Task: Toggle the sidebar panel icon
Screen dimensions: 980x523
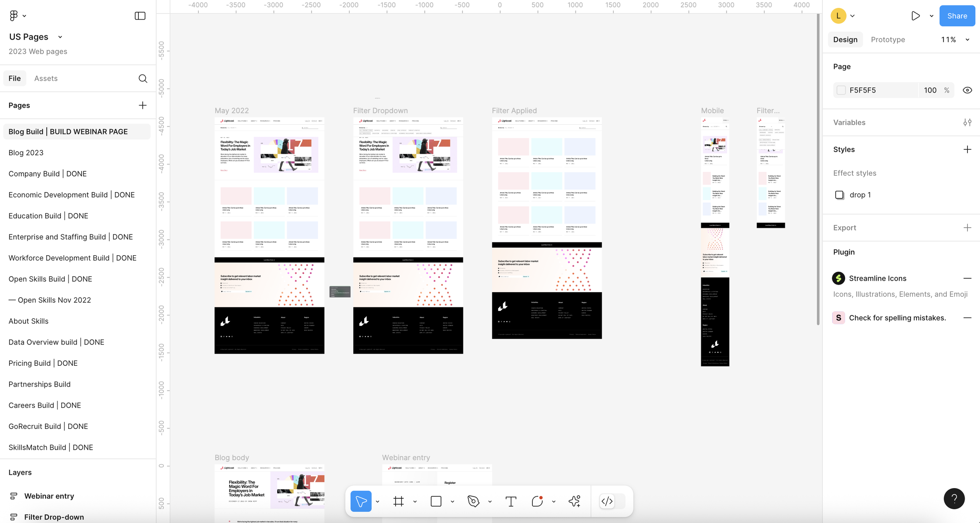Action: point(140,16)
